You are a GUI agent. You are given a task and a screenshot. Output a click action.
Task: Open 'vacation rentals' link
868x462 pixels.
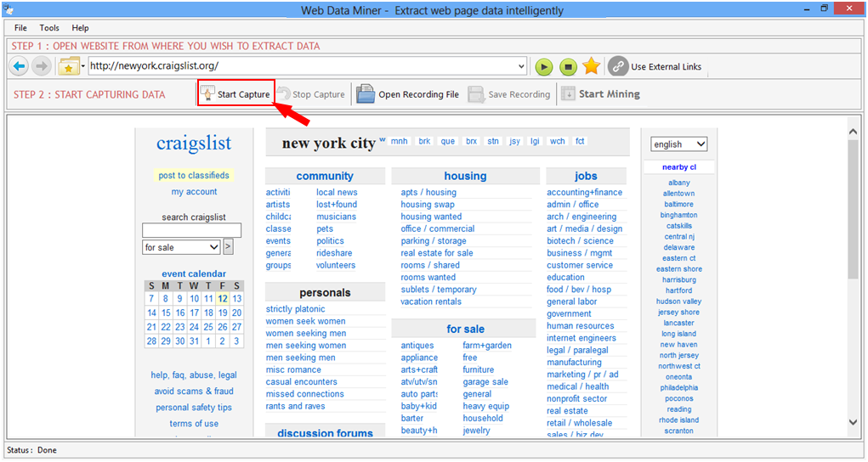pyautogui.click(x=431, y=301)
